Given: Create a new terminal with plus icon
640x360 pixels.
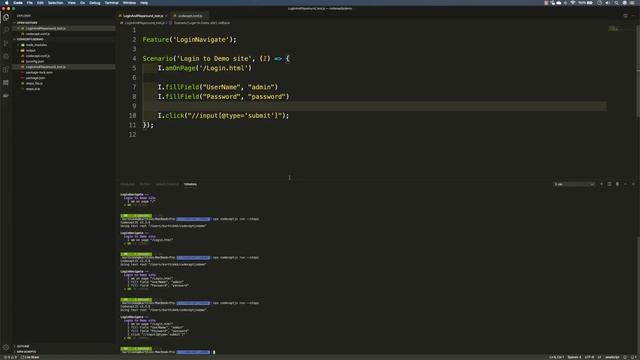Looking at the screenshot, I should pos(601,184).
